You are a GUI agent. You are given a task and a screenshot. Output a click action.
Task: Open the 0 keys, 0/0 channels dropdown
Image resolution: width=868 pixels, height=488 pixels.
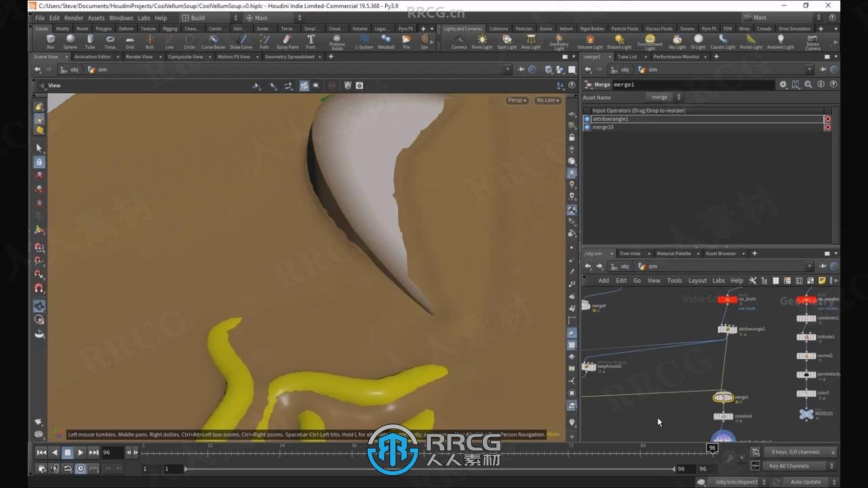[801, 452]
